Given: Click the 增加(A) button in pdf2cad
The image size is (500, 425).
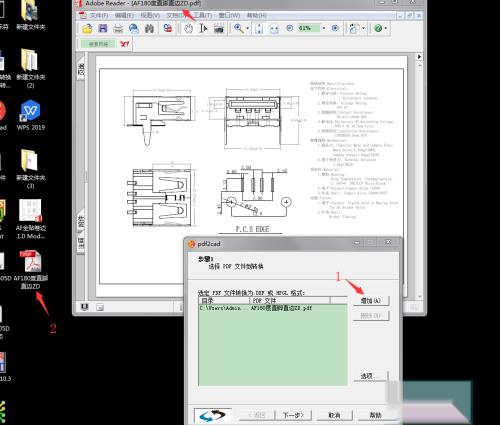Looking at the screenshot, I should pyautogui.click(x=371, y=301).
